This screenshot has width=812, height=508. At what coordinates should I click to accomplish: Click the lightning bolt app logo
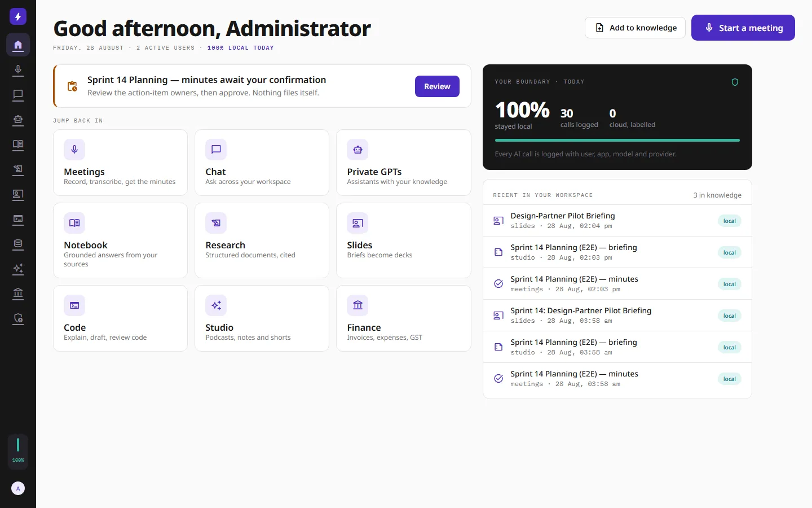point(18,16)
